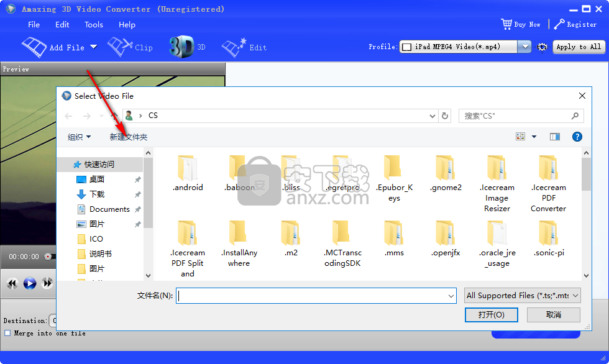Open the 3D settings tool

188,47
